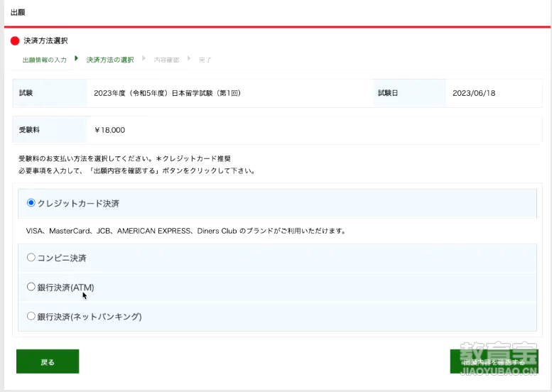Select クレジットカード決済 radio button
This screenshot has width=552, height=392.
31,202
